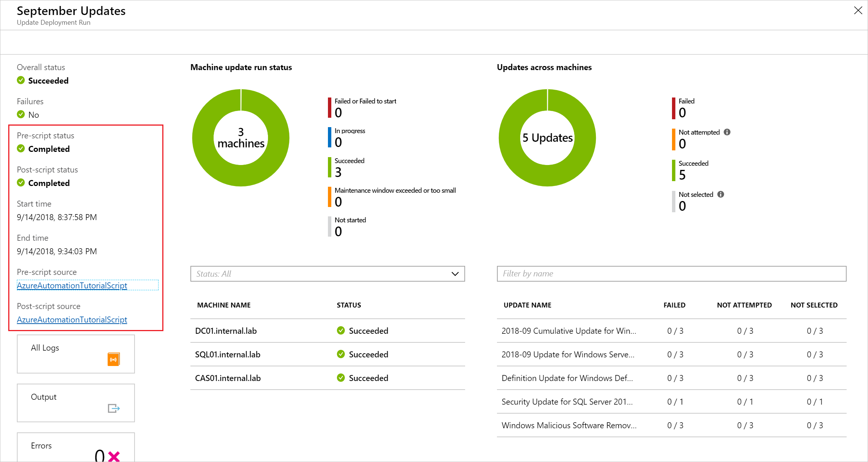Screen dimensions: 868x462
Task: Open AzureAutomationTutorialScript pre-script link
Action: 72,285
